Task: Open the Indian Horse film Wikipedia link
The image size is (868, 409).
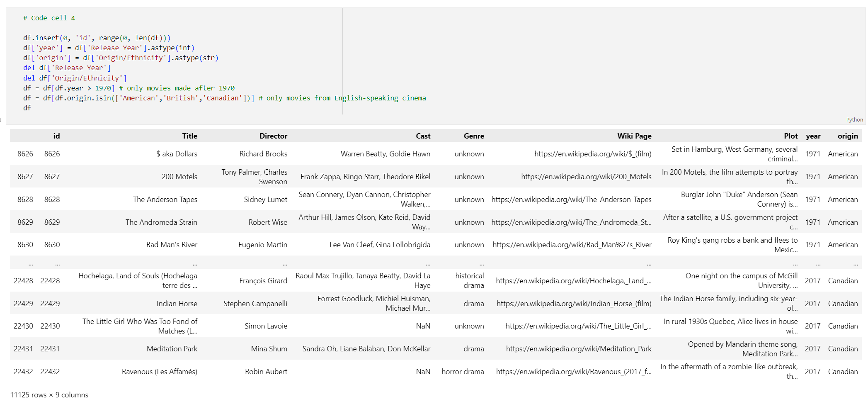Action: pos(574,304)
